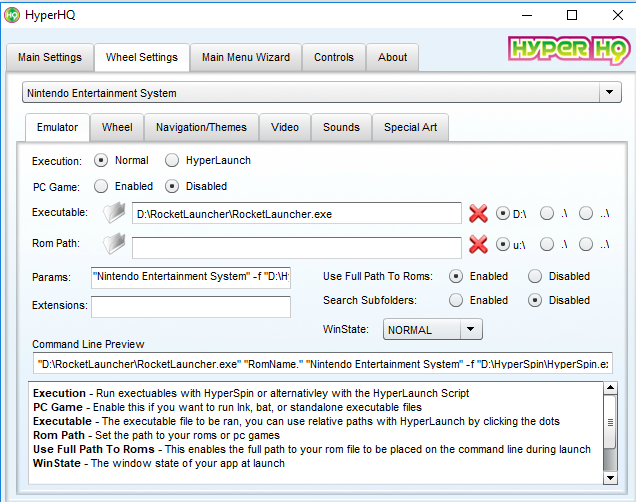This screenshot has height=502, width=636.
Task: Open the Nintendo Entertainment System dropdown
Action: [610, 93]
